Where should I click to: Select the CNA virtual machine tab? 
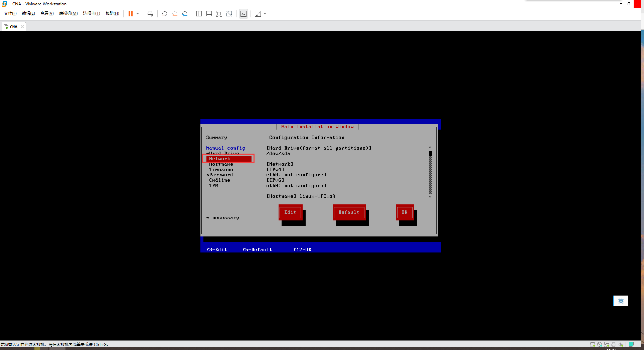[x=13, y=27]
